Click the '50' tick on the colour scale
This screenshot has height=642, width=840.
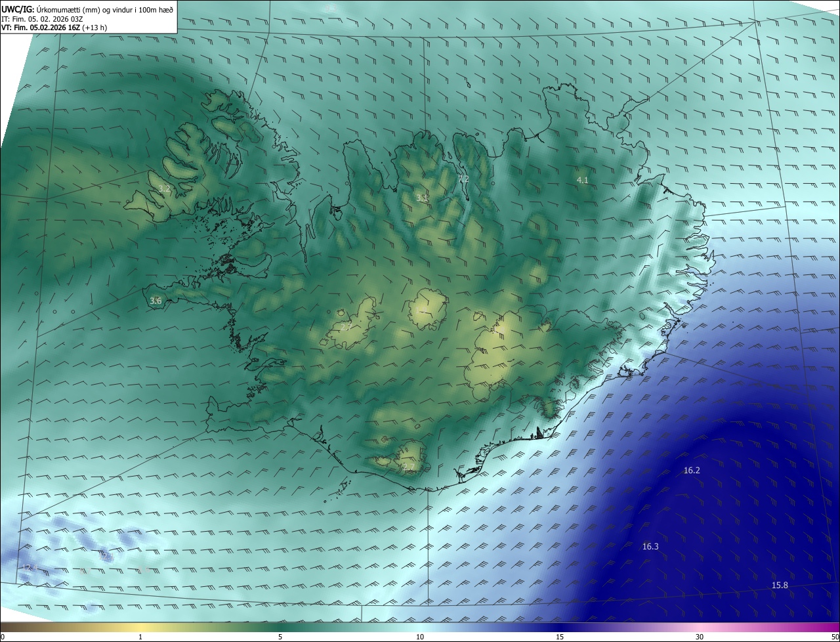[x=835, y=637]
